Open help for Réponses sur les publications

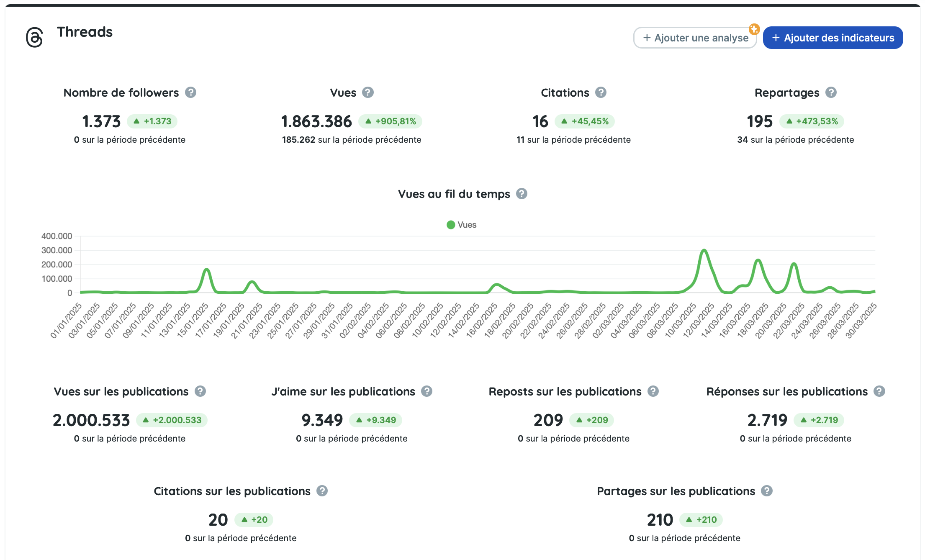(x=879, y=391)
